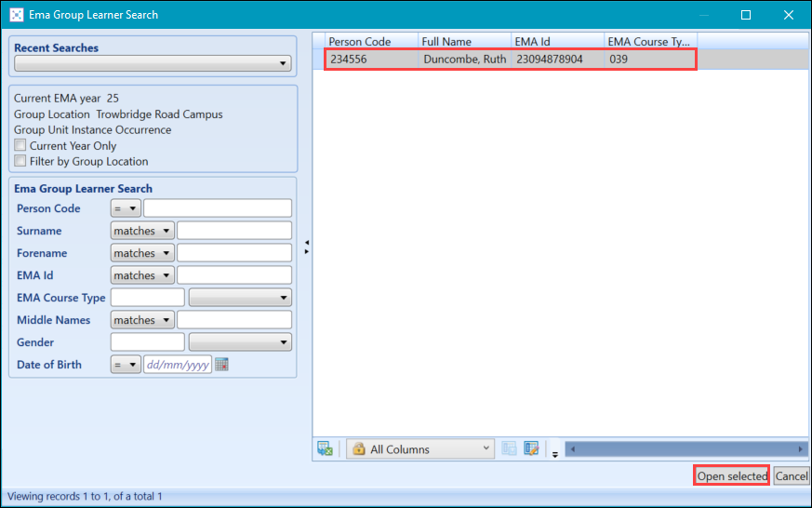Open the Forename matches operator dropdown

tap(142, 253)
